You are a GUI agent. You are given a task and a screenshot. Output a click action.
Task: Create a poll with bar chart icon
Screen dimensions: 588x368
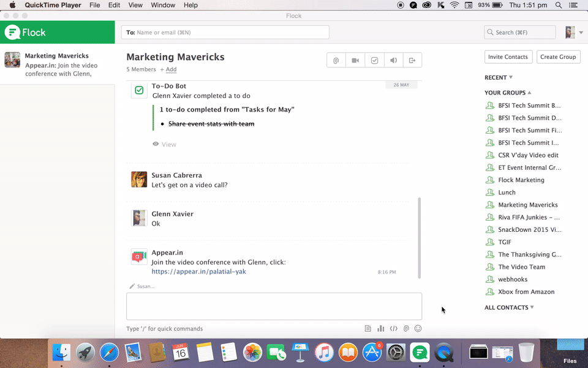[x=380, y=329]
